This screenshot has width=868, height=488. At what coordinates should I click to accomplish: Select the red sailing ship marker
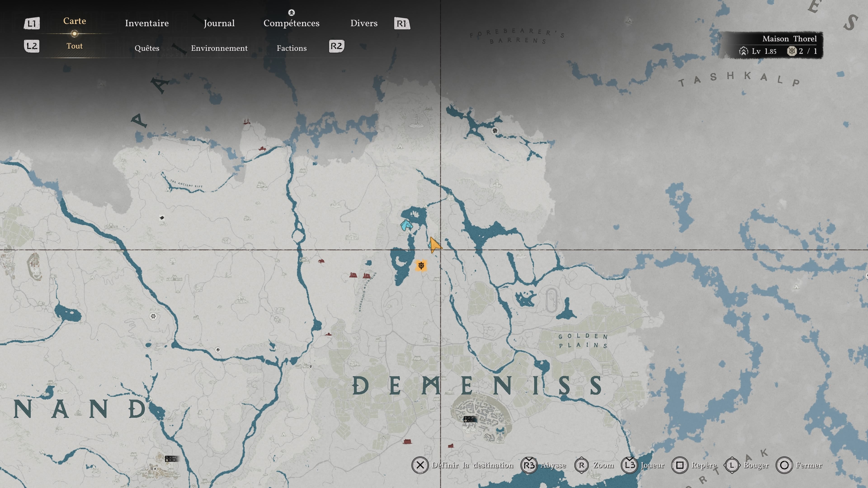click(x=247, y=121)
